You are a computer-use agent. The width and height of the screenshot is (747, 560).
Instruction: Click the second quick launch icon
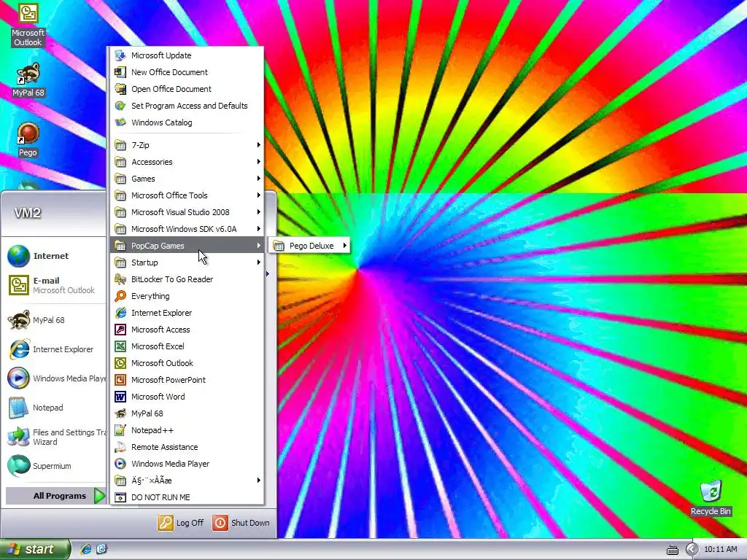click(101, 549)
